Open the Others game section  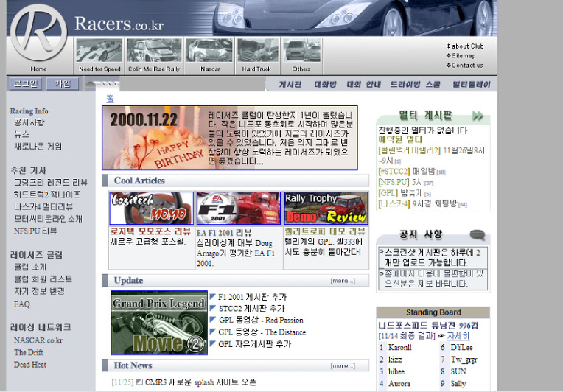coord(301,51)
